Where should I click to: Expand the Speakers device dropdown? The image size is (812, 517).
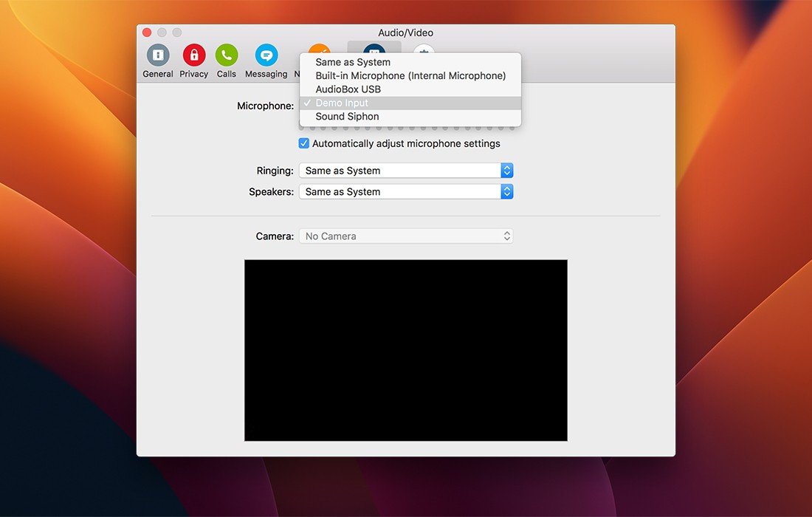(405, 191)
